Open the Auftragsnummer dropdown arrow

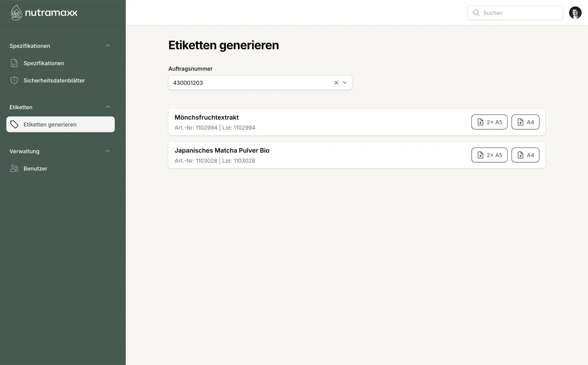[x=345, y=83]
